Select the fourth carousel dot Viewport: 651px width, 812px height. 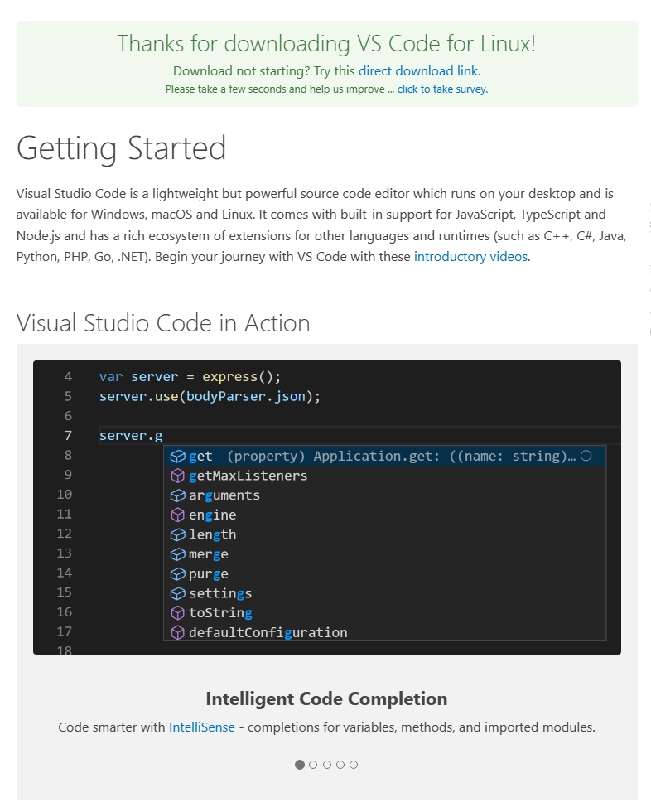(340, 764)
